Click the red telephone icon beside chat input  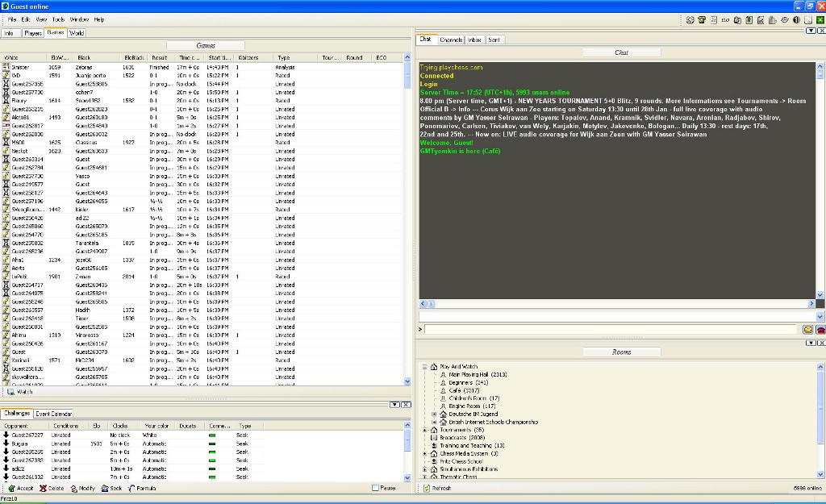click(x=820, y=329)
